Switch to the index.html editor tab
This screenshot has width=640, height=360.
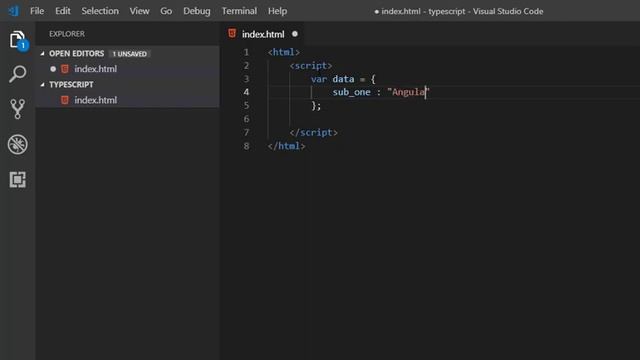pos(263,34)
